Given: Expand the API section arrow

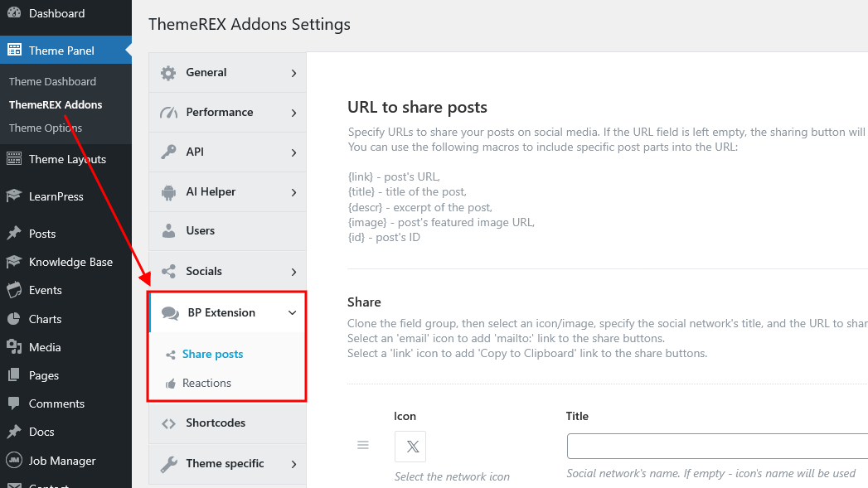Looking at the screenshot, I should point(293,152).
